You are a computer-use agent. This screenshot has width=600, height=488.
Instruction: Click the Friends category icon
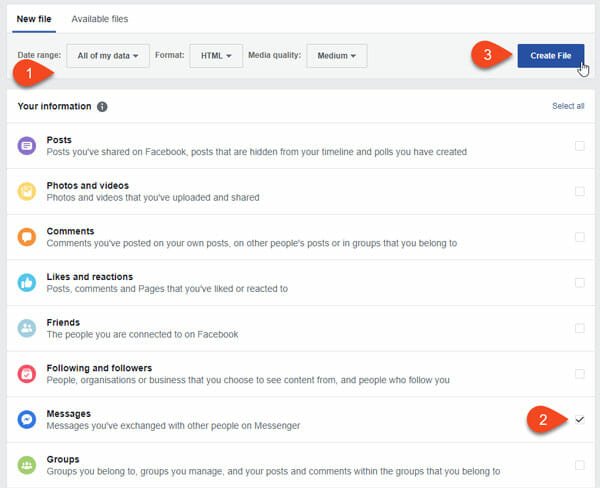coord(27,328)
